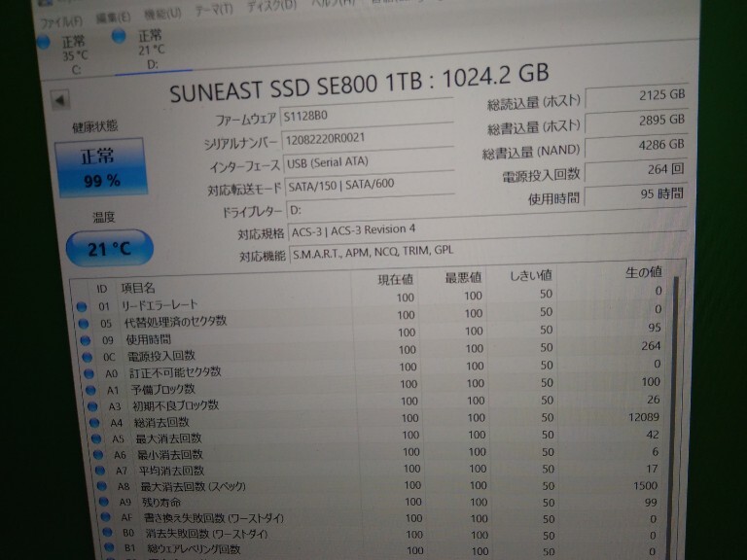Click status dot for A8 最大消去回数 (スペック)

(x=102, y=486)
